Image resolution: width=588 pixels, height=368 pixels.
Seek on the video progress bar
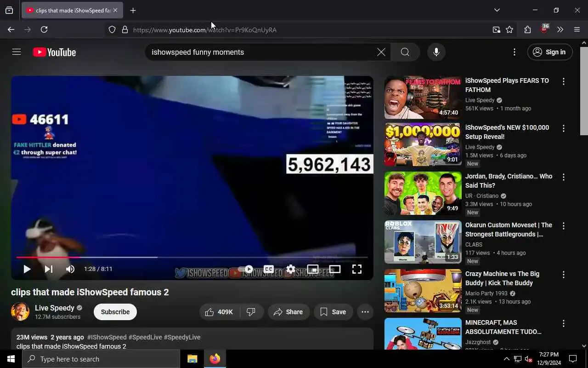(192, 258)
